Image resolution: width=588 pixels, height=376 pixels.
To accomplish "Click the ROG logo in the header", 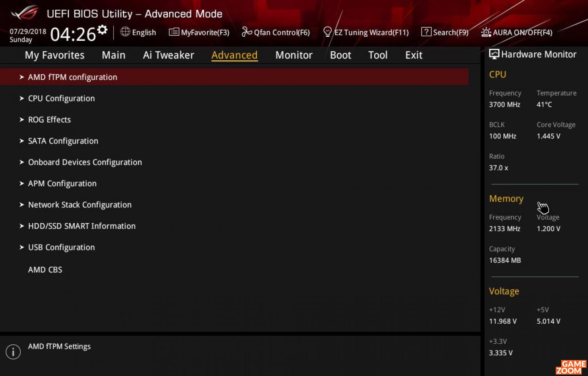I will [25, 13].
